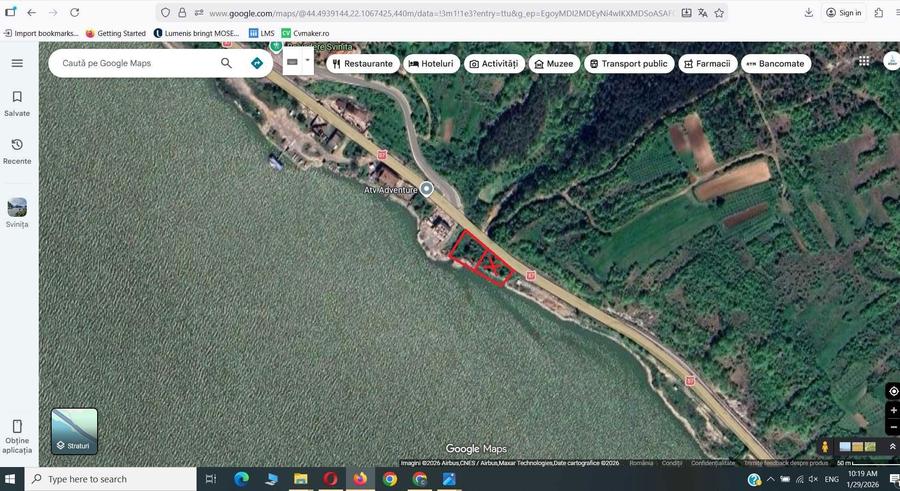Zoom in with the plus button
Image resolution: width=900 pixels, height=491 pixels.
tap(893, 410)
